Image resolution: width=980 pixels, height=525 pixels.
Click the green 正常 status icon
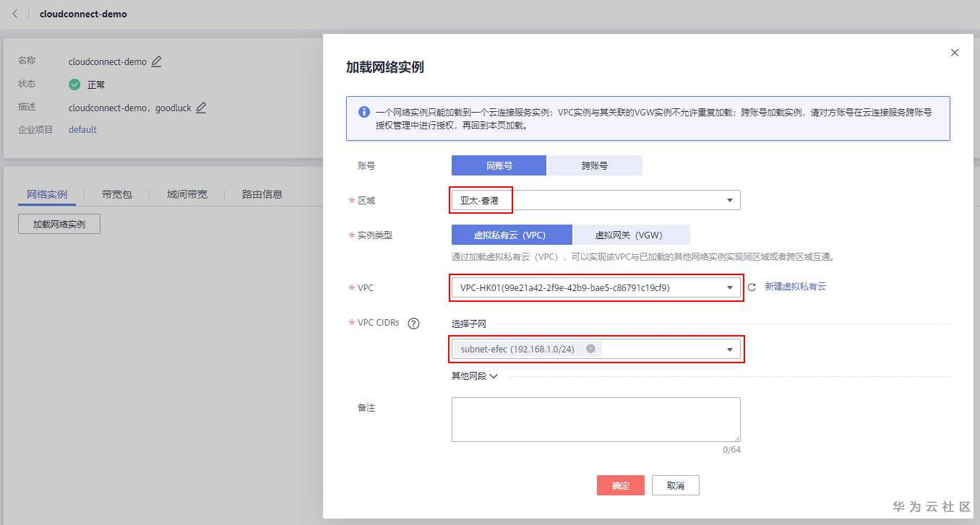[x=74, y=84]
